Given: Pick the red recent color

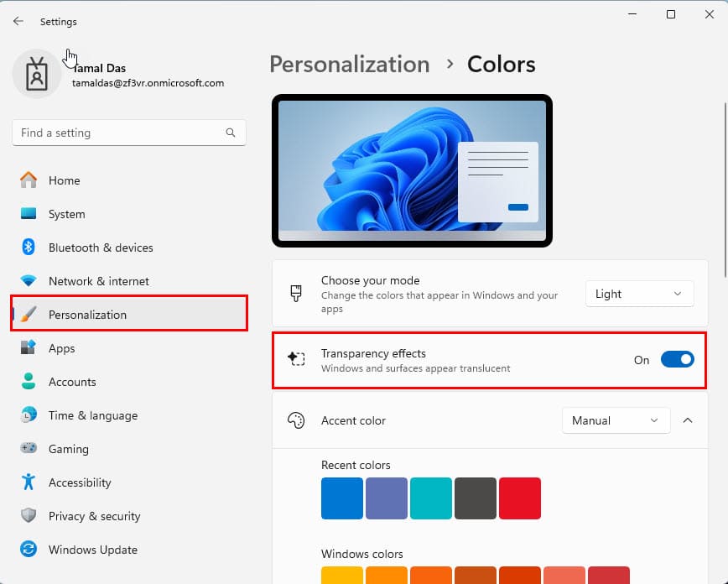Looking at the screenshot, I should [x=519, y=498].
